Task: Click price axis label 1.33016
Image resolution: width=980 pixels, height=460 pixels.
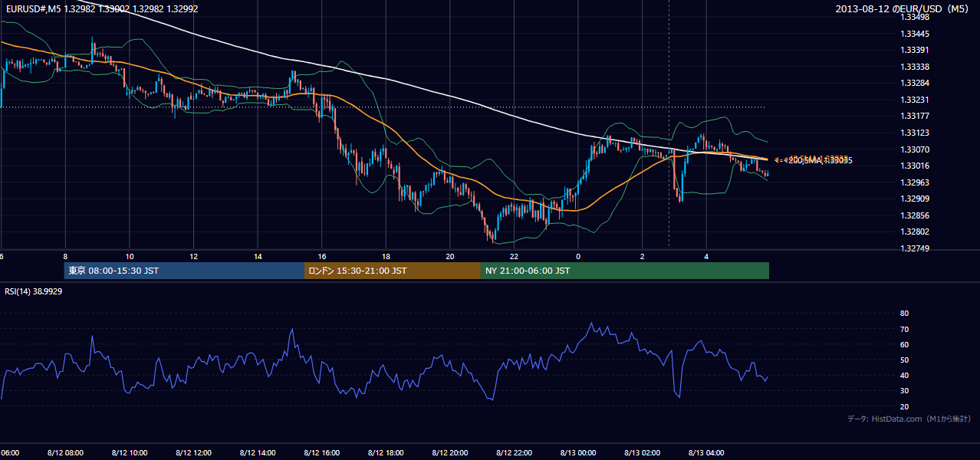Action: [916, 166]
